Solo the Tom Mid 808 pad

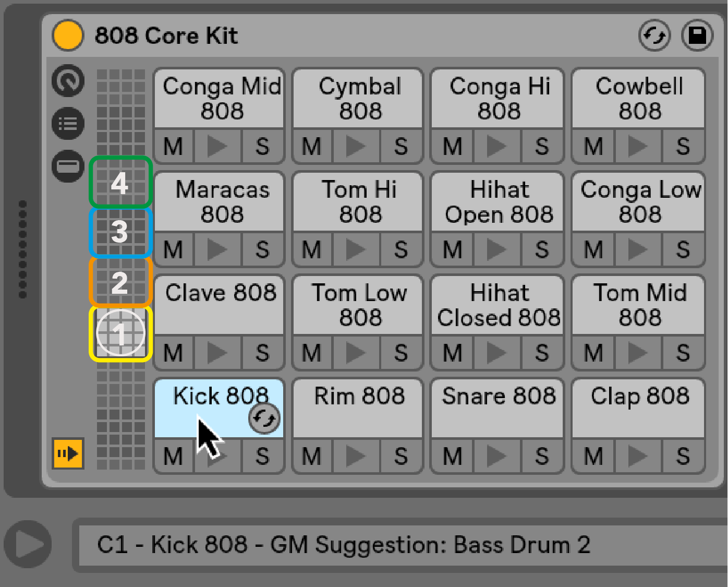point(684,353)
